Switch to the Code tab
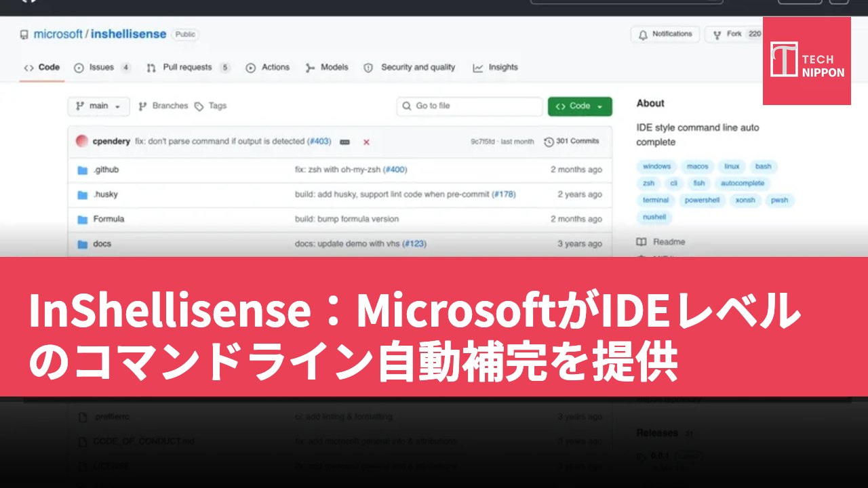 coord(42,68)
